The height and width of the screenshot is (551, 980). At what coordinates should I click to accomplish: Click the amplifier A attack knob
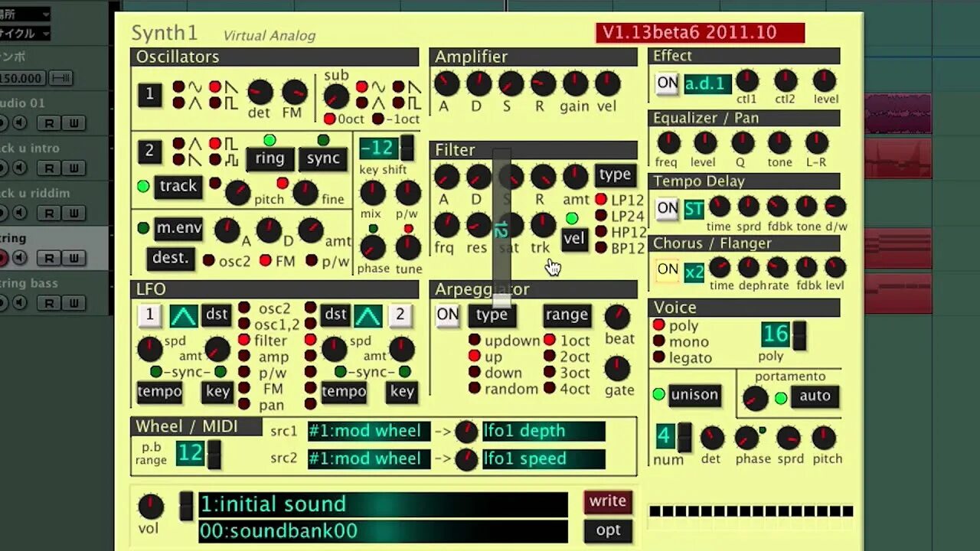446,83
